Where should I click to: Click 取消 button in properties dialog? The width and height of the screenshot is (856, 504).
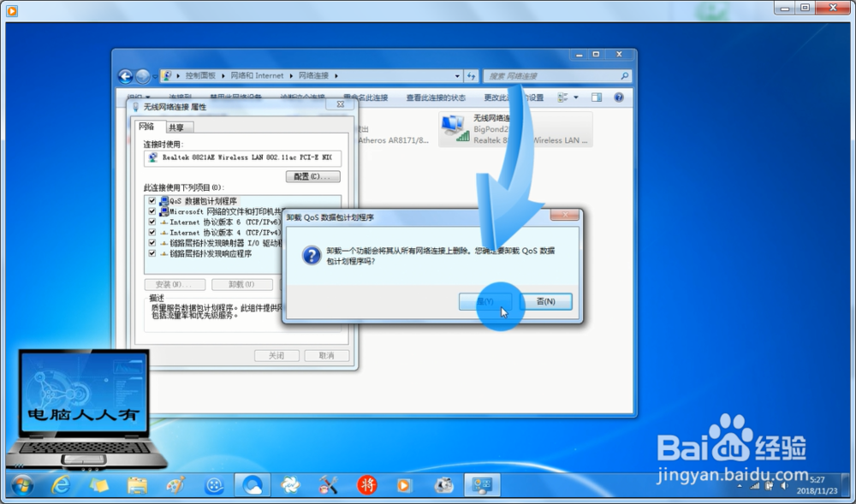(x=326, y=356)
